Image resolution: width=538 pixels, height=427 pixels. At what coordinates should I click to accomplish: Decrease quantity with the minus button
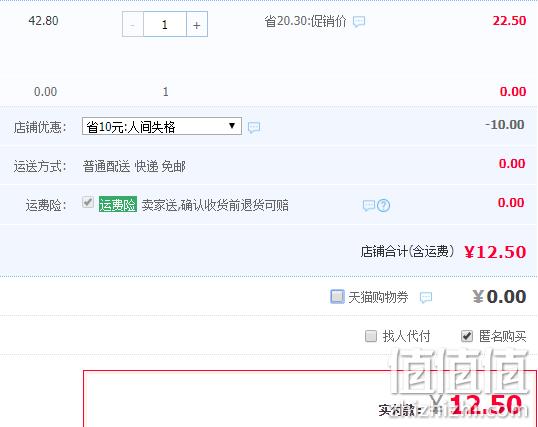point(133,24)
